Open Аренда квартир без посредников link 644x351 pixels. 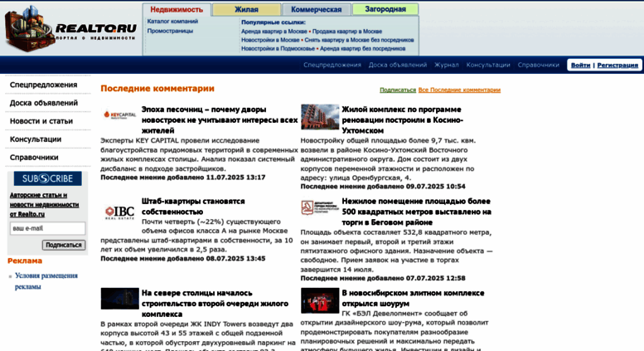(363, 48)
